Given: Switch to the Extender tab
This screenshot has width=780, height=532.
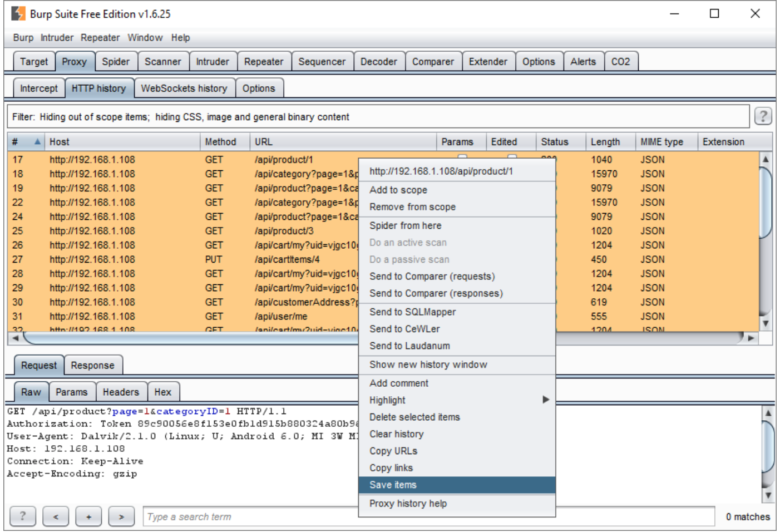Looking at the screenshot, I should (x=488, y=61).
